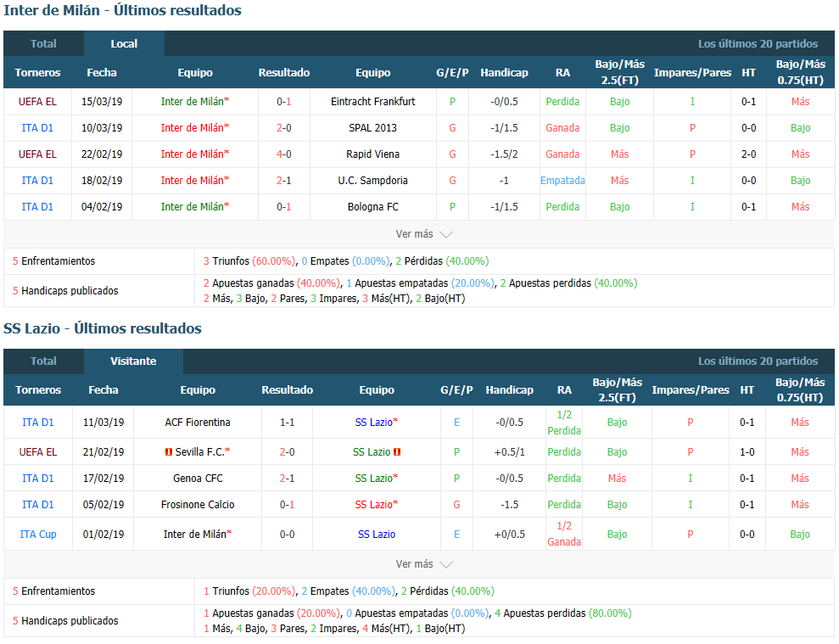Open the UEFA EL link for the 22/02/19 match
This screenshot has height=644, width=839.
pos(37,154)
